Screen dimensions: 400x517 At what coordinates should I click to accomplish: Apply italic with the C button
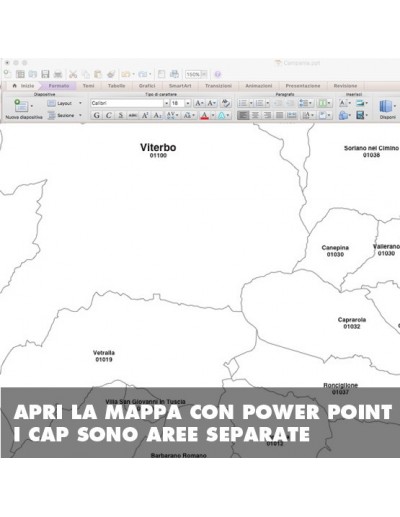point(108,115)
